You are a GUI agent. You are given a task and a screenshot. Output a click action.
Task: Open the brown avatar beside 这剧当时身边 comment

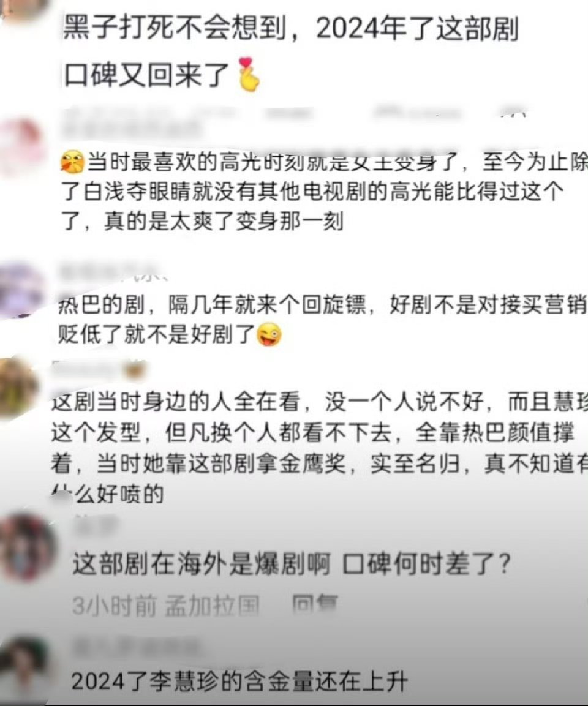[x=18, y=387]
